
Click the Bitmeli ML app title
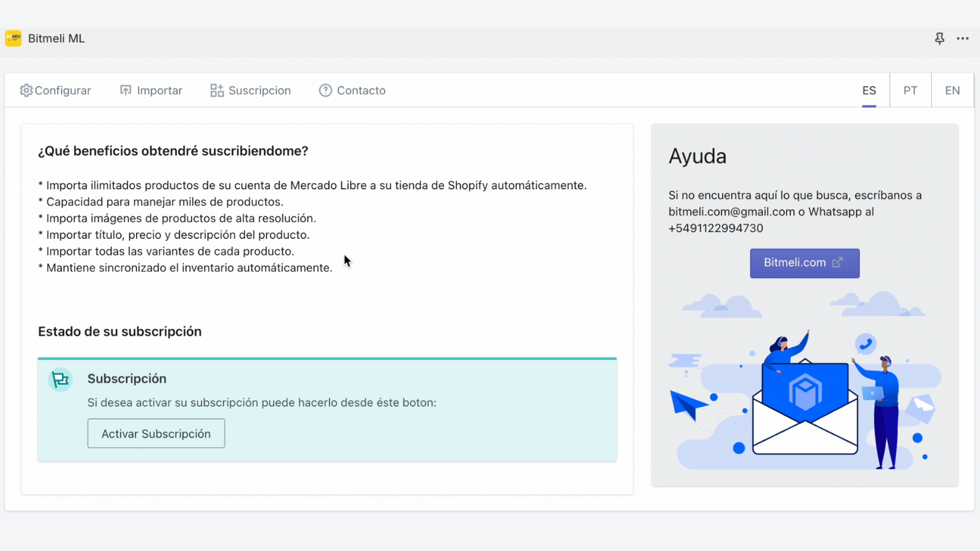click(x=56, y=39)
